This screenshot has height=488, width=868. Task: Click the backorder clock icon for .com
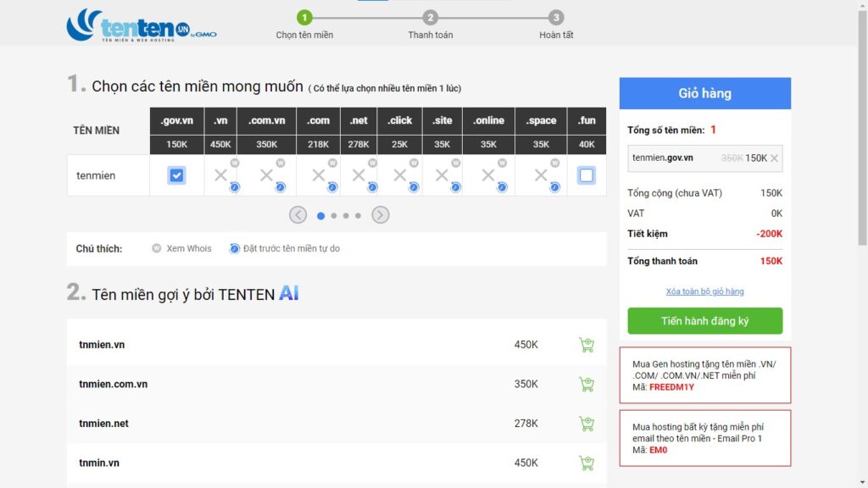[x=332, y=187]
